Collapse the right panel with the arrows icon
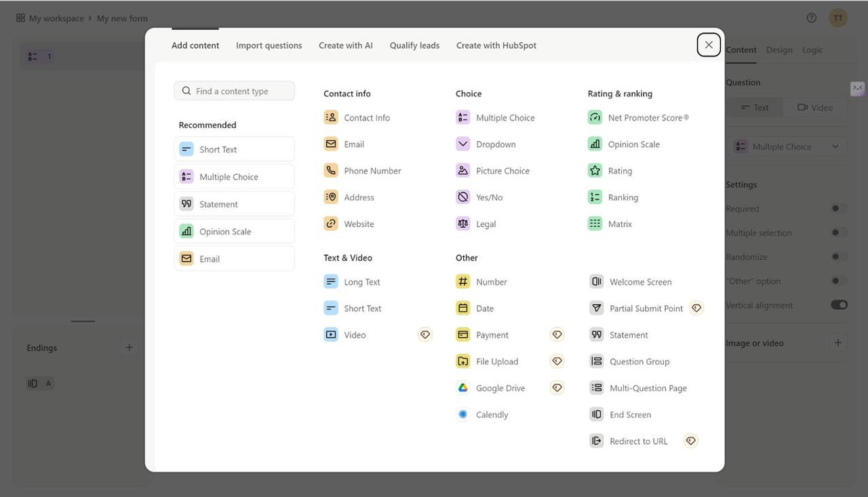 click(858, 88)
